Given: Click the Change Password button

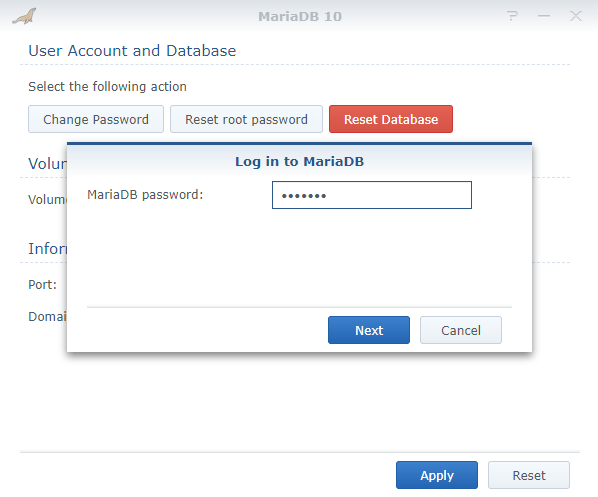Looking at the screenshot, I should [96, 119].
